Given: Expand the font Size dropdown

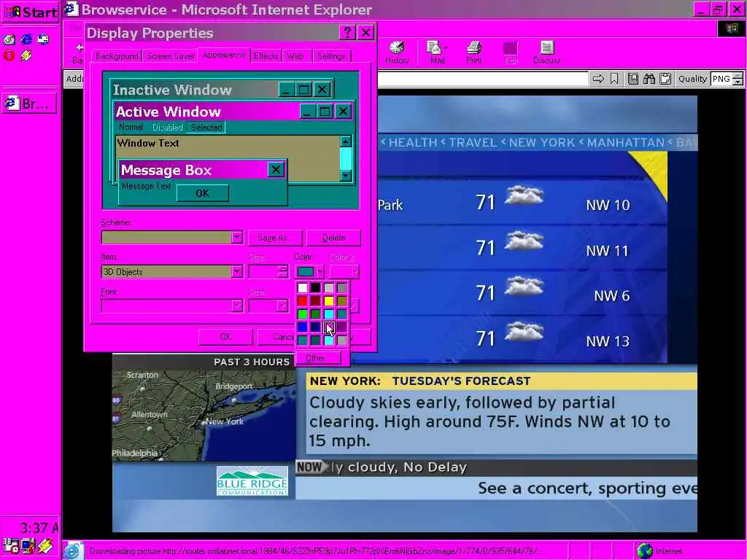Looking at the screenshot, I should 282,306.
